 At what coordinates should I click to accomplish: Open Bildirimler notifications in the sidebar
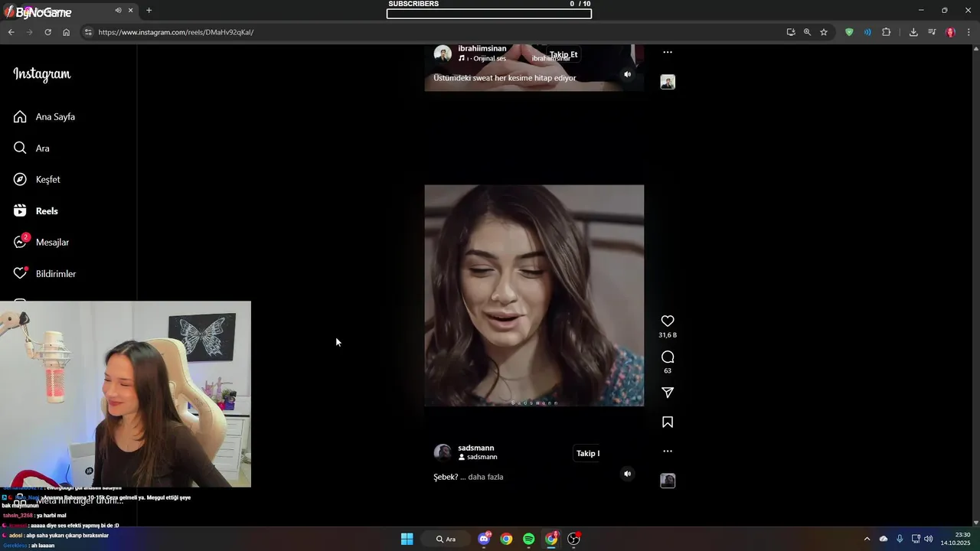(44, 273)
